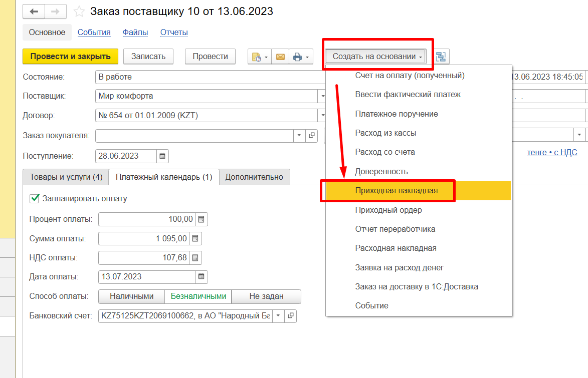The width and height of the screenshot is (588, 378).
Task: Click the back navigation arrow
Action: point(34,11)
